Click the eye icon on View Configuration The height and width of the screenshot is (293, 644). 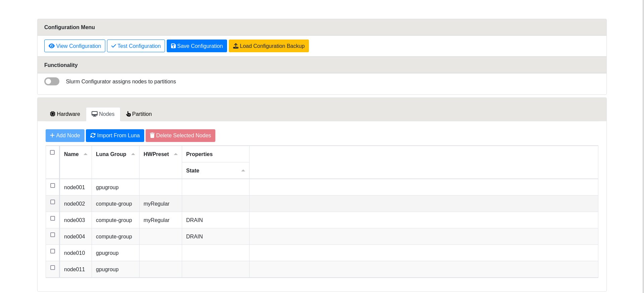coord(52,46)
